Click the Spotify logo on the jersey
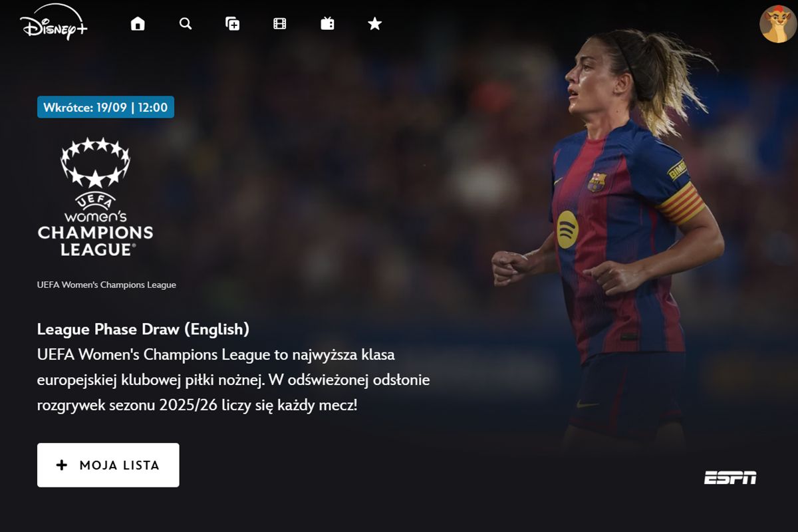 coord(567,229)
